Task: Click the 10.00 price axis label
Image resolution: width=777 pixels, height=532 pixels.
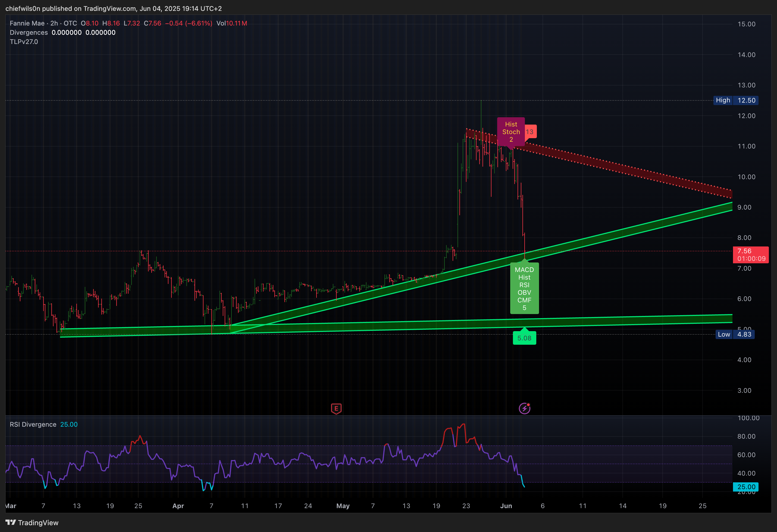Action: pyautogui.click(x=746, y=177)
